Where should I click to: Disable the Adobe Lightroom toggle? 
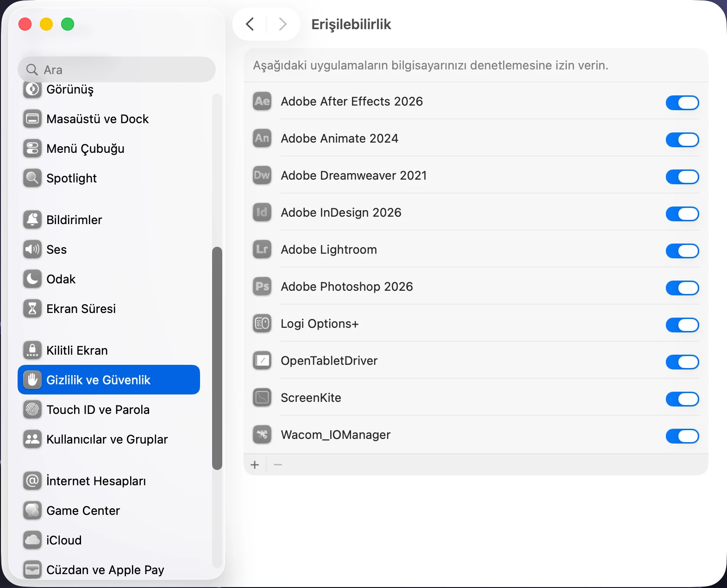click(682, 251)
